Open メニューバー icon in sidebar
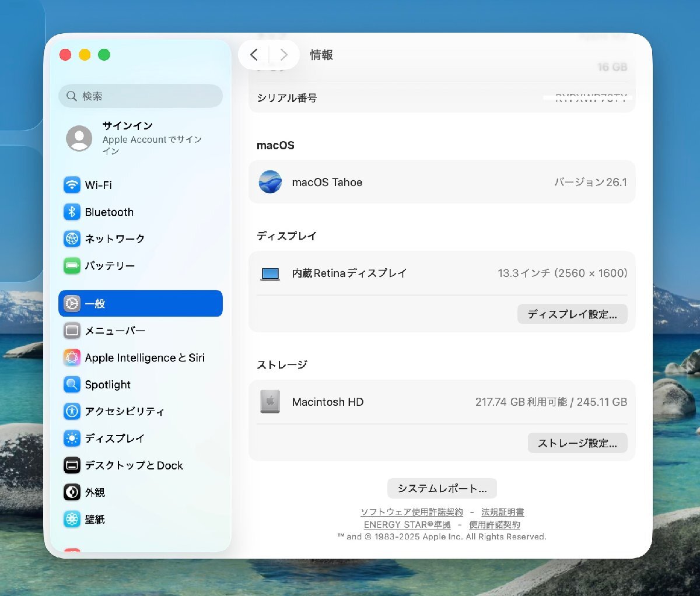This screenshot has height=596, width=700. tap(72, 331)
